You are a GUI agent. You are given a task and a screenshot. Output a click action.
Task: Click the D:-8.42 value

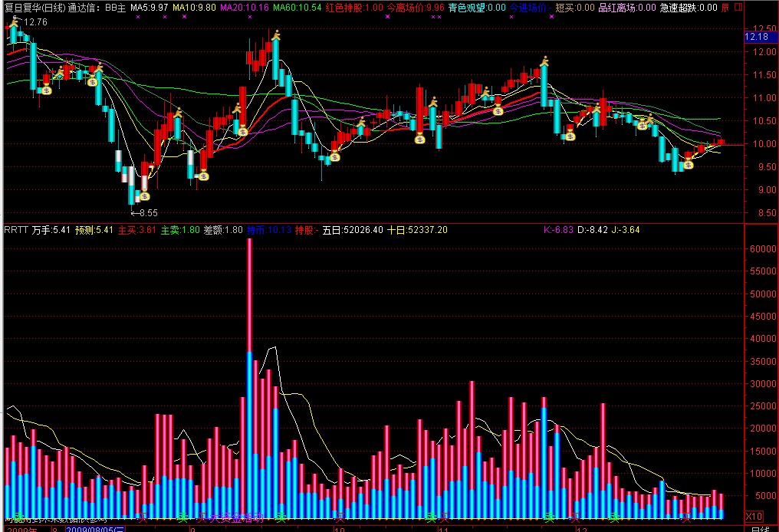[x=592, y=230]
